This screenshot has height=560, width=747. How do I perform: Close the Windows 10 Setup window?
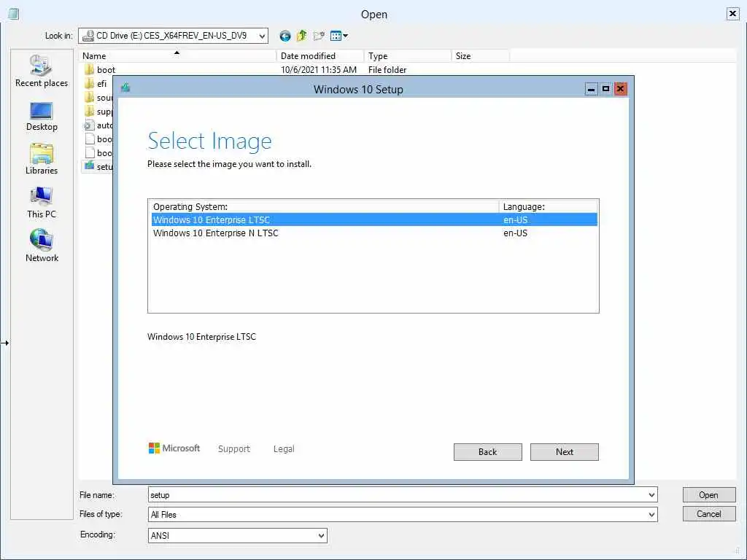[x=620, y=88]
